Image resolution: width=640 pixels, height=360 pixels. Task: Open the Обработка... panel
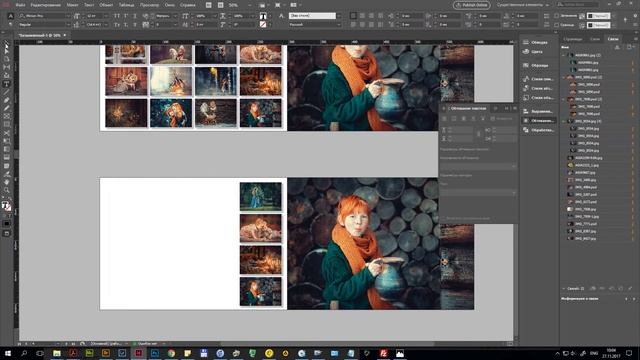point(539,130)
